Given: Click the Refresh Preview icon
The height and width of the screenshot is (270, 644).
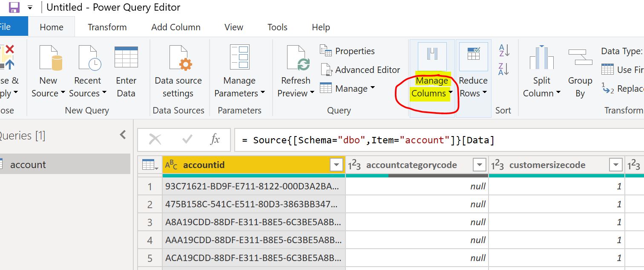Looking at the screenshot, I should (298, 58).
